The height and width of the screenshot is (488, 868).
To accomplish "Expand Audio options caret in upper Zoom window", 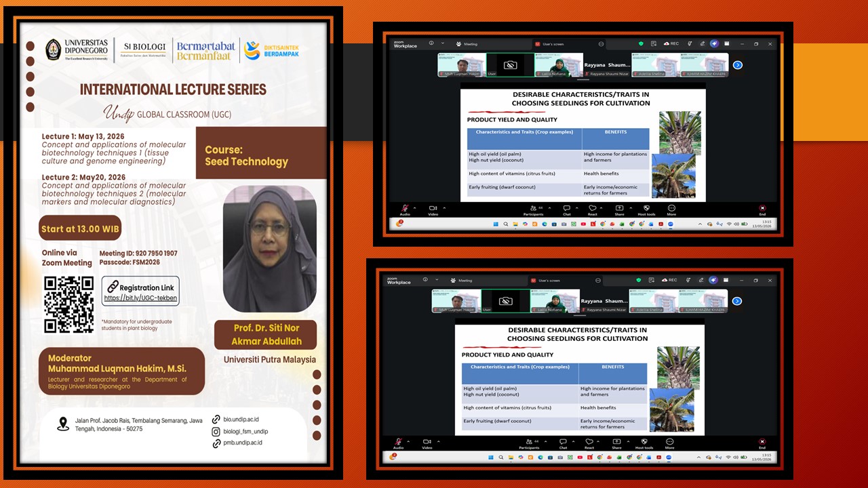I will coord(416,207).
